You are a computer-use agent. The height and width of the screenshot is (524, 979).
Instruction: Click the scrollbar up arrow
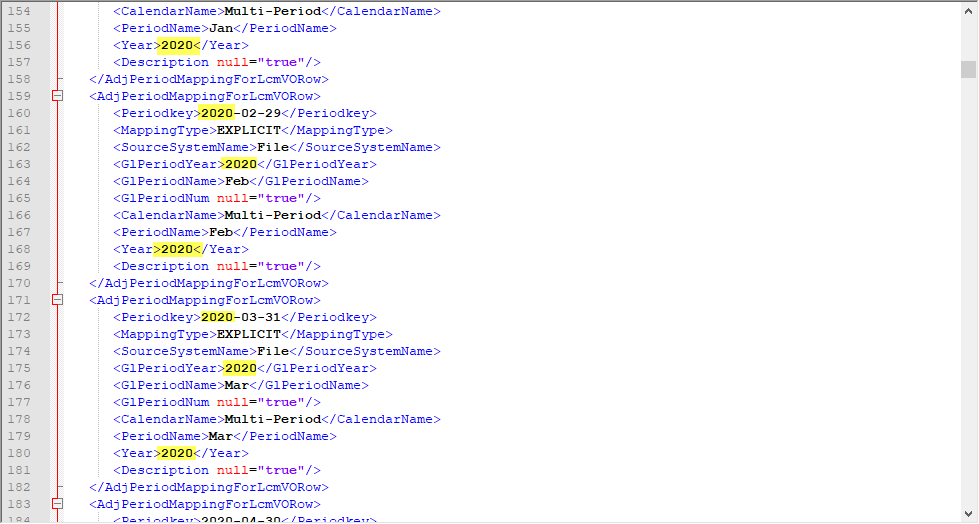968,8
